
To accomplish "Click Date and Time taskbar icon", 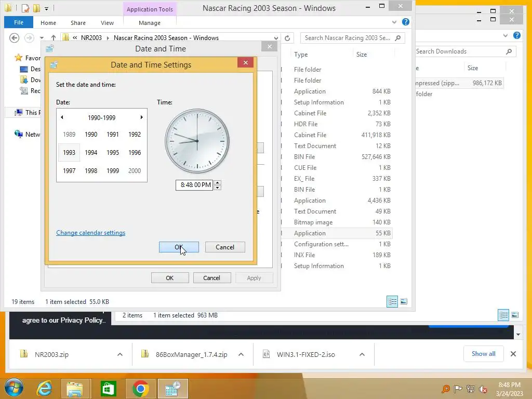I will [173, 389].
